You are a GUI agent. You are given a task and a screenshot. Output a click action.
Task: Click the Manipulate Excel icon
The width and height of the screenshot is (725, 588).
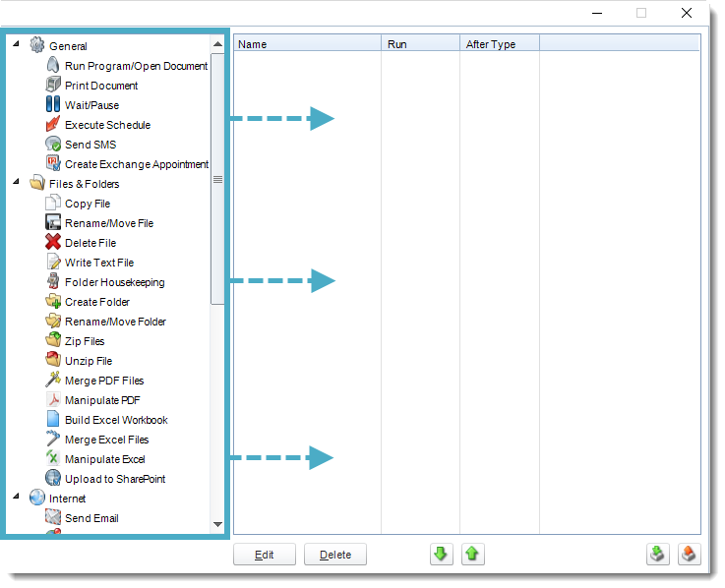53,458
